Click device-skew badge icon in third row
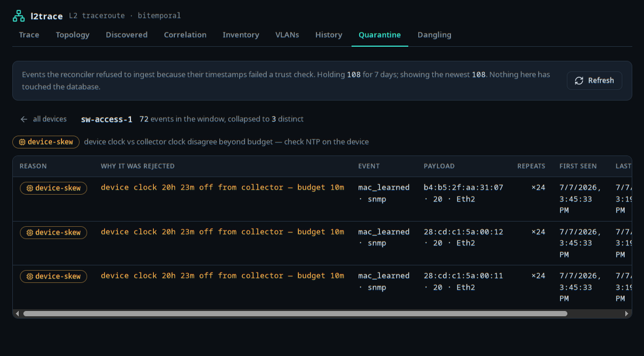The width and height of the screenshot is (644, 356). click(30, 276)
